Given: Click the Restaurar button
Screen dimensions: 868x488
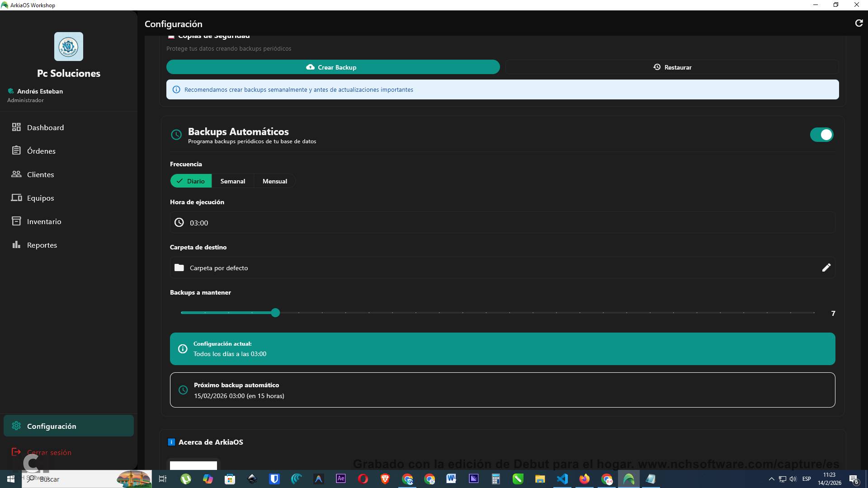Looking at the screenshot, I should [x=672, y=67].
